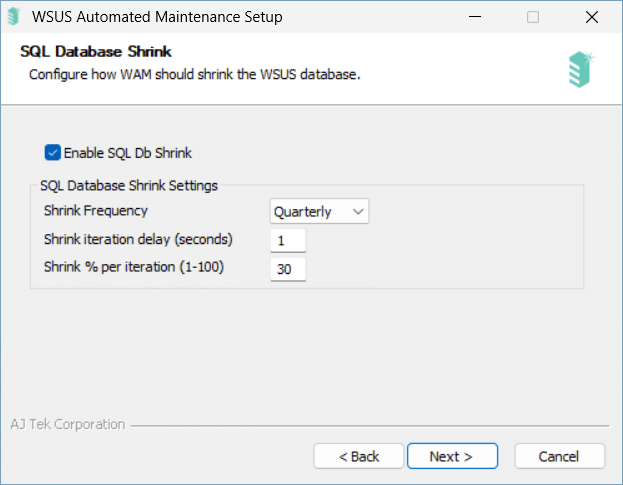623x485 pixels.
Task: Click the Shrink % per iteration label
Action: pyautogui.click(x=134, y=267)
